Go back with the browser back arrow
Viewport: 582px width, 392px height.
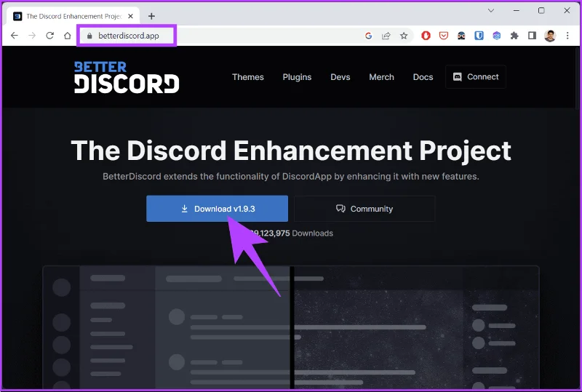point(14,36)
